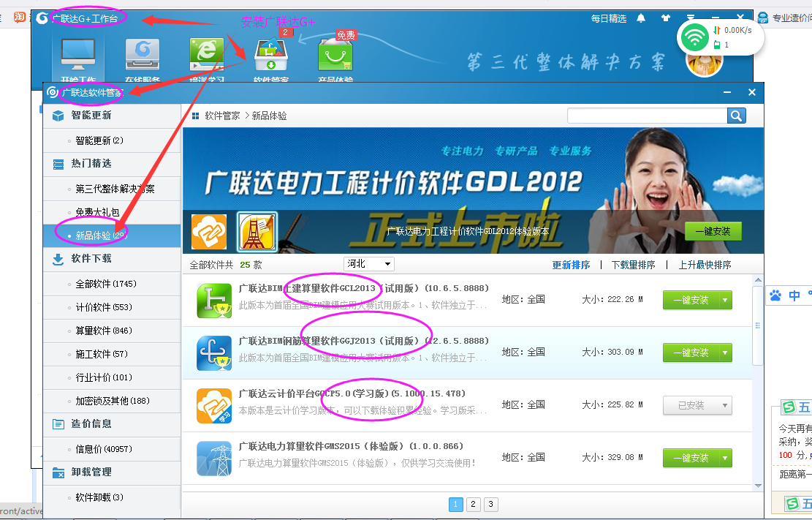
Task: Click the GGJ2013 rebar software icon
Action: (214, 353)
